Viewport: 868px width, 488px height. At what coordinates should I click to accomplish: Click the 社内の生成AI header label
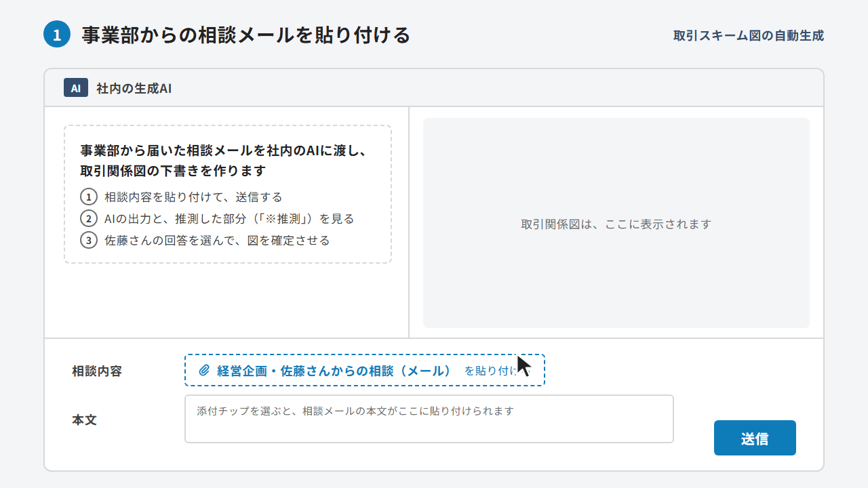(134, 88)
